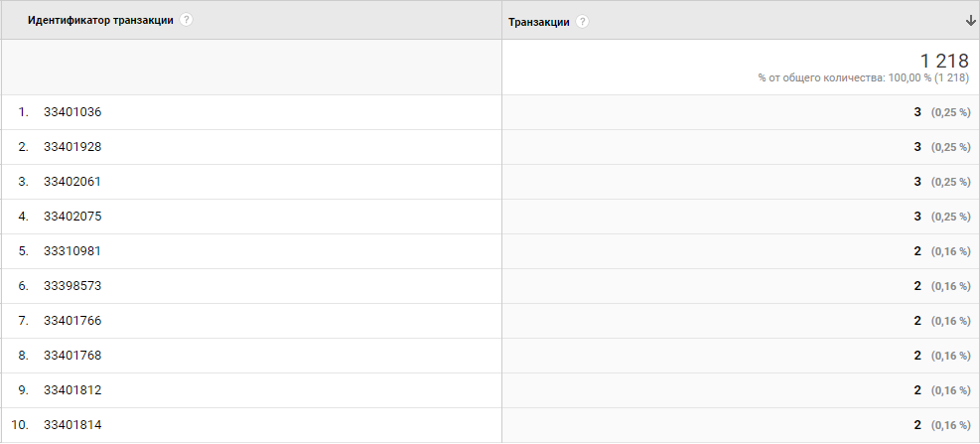Click transactions count for row 33310981
980x444 pixels.
tap(917, 251)
